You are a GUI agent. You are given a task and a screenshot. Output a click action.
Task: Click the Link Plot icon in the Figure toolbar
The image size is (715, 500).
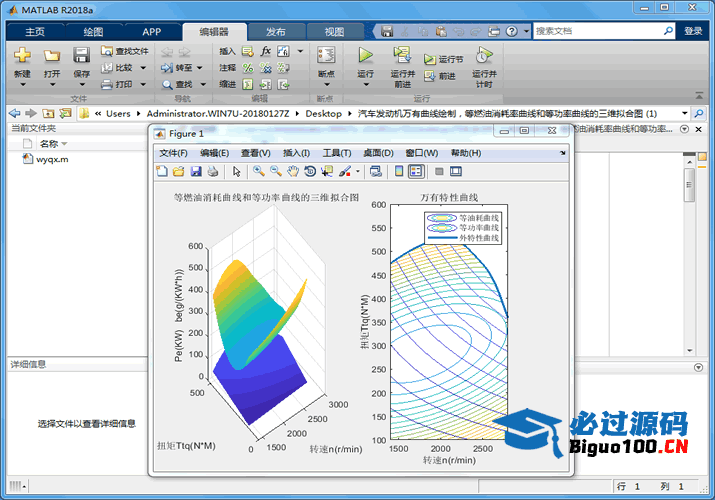tap(376, 171)
